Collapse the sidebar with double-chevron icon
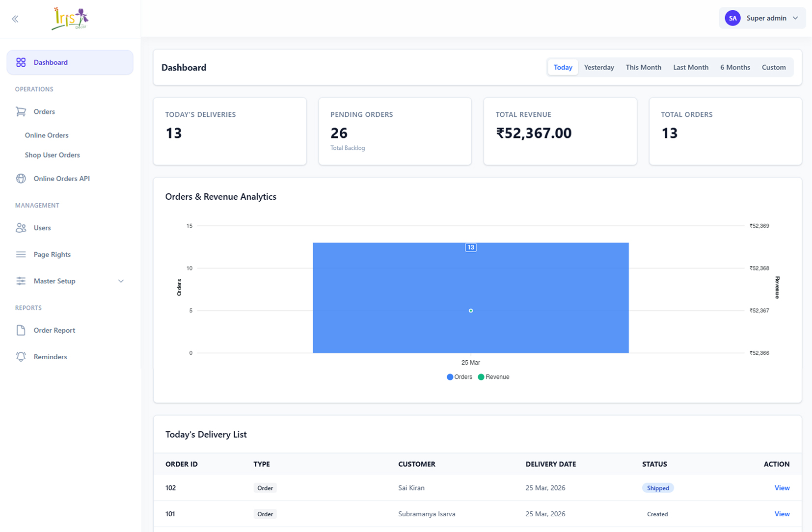The height and width of the screenshot is (532, 812). click(x=15, y=19)
